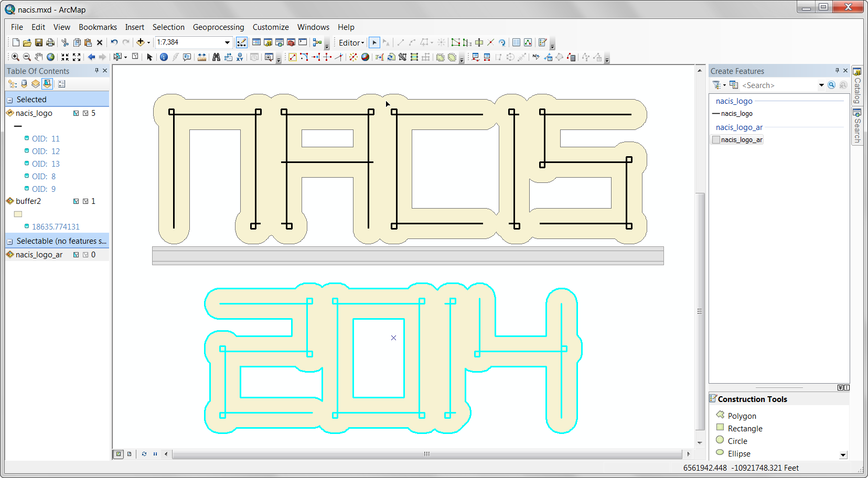Click the Find binoculars icon
This screenshot has height=478, width=868.
tap(216, 57)
